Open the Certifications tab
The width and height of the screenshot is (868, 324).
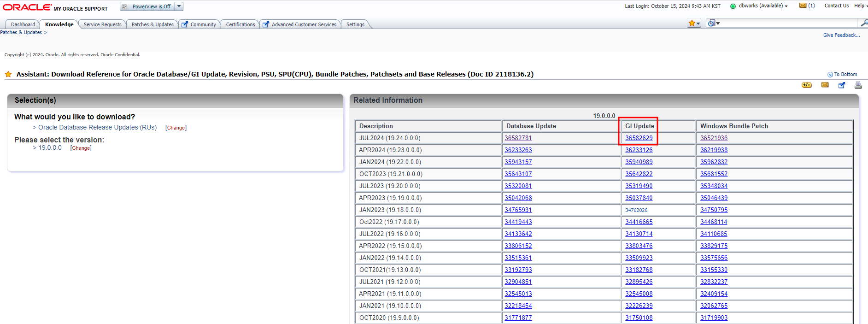pos(240,24)
